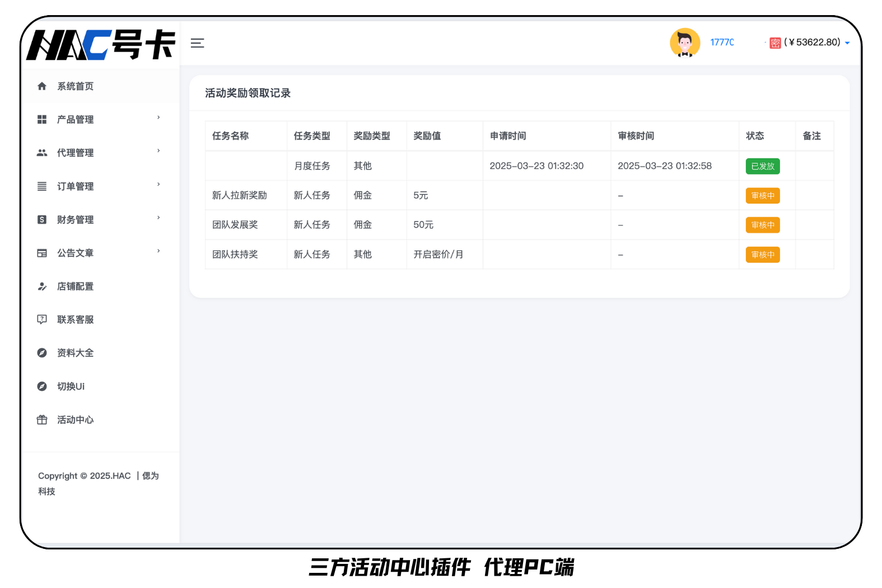Expand the 产品管理 submenu chevron
Image resolution: width=882 pixels, height=588 pixels.
coord(158,118)
